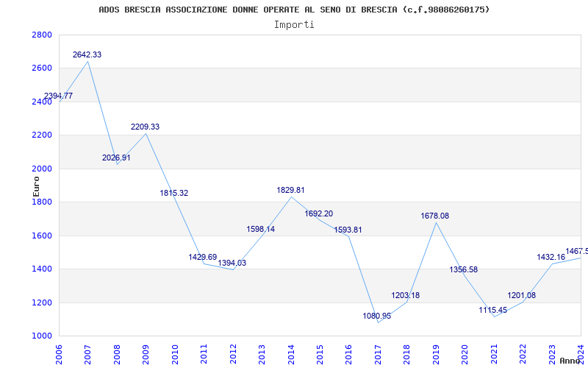The width and height of the screenshot is (588, 368).
Task: Click x-axis year 2022
Action: tap(523, 354)
